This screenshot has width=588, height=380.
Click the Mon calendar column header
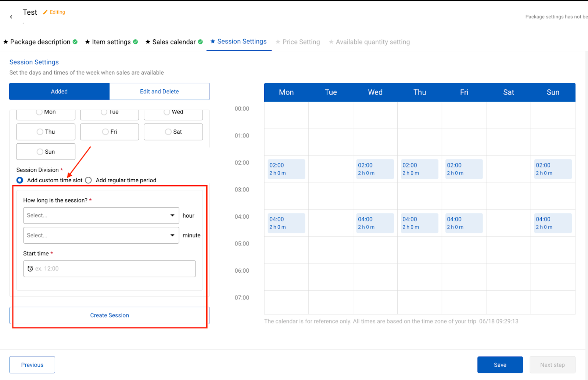click(286, 92)
